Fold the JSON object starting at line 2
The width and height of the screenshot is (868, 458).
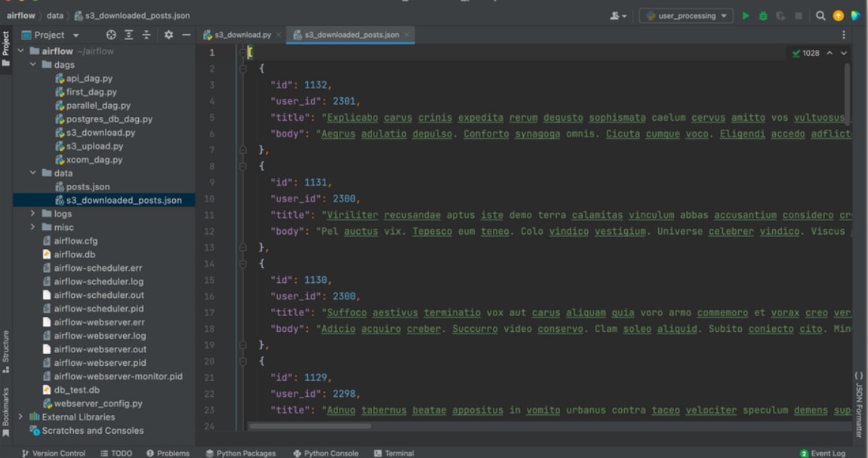(x=242, y=69)
